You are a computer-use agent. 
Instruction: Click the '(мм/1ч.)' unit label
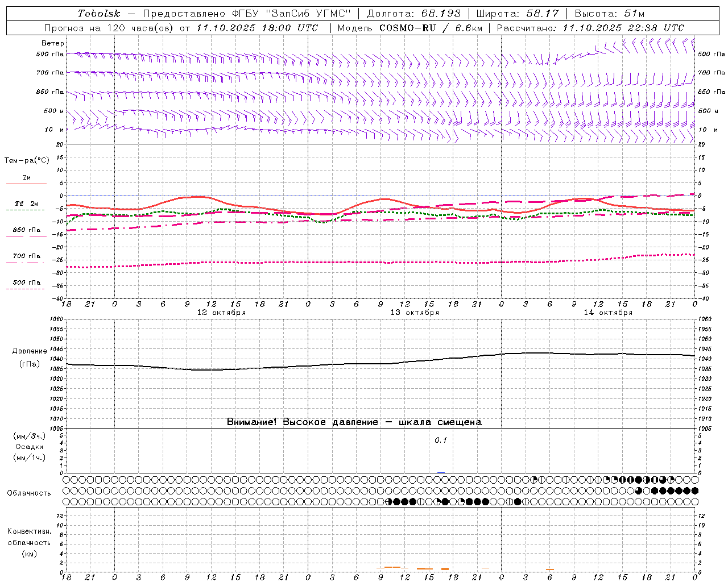coord(29,458)
